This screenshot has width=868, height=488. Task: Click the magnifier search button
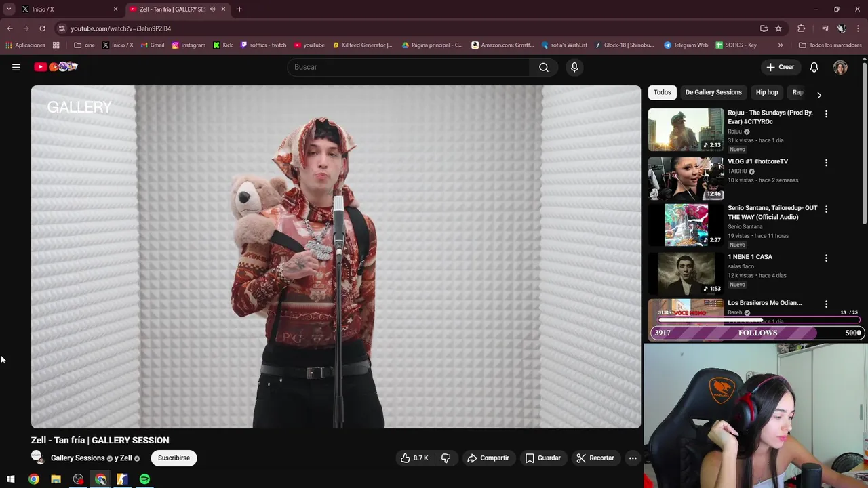[544, 67]
